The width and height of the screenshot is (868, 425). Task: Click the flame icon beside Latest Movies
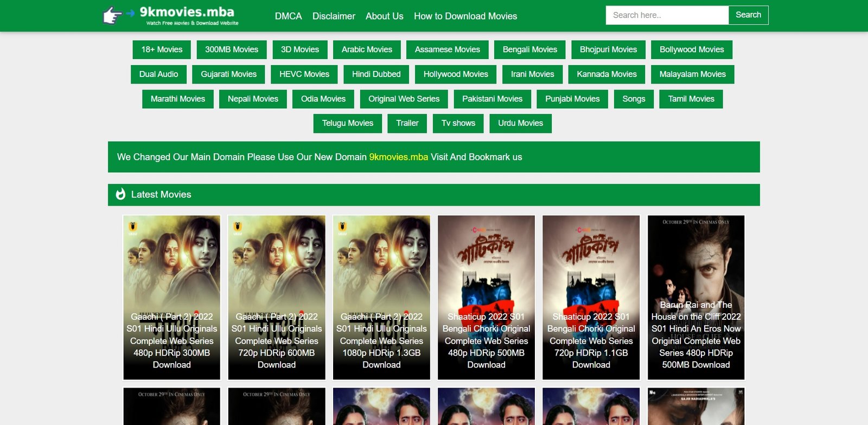click(120, 194)
